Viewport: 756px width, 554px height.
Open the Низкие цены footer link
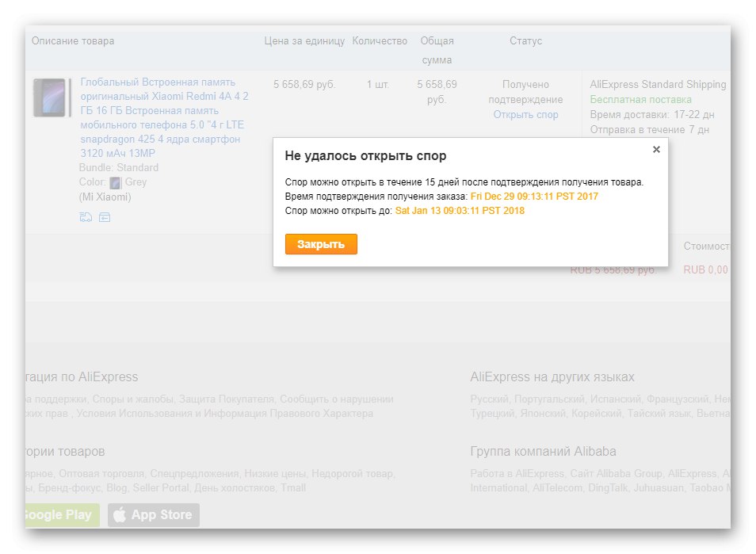pyautogui.click(x=275, y=474)
